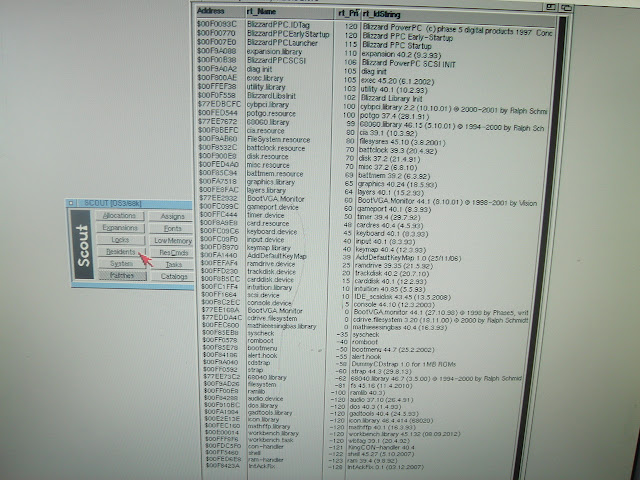Click the Expansions button in Scout
Image resolution: width=640 pixels, height=480 pixels.
(x=120, y=228)
